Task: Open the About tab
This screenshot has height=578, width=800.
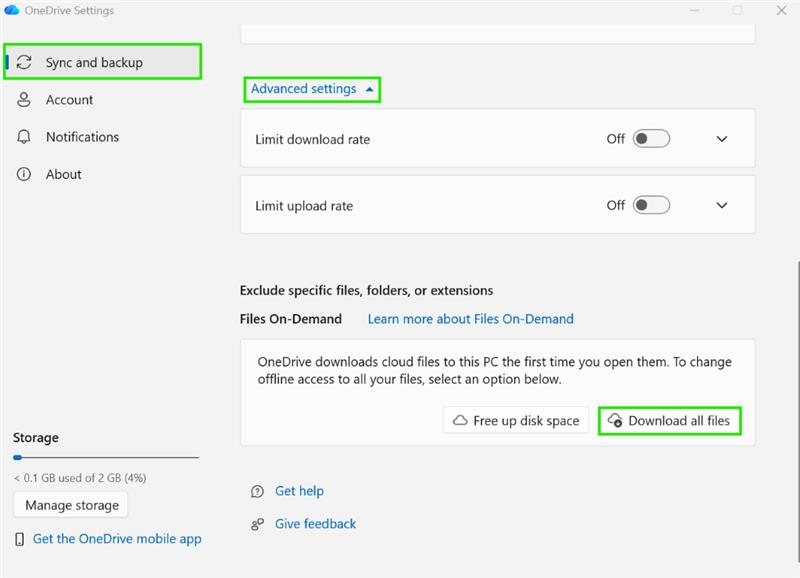Action: [x=63, y=174]
